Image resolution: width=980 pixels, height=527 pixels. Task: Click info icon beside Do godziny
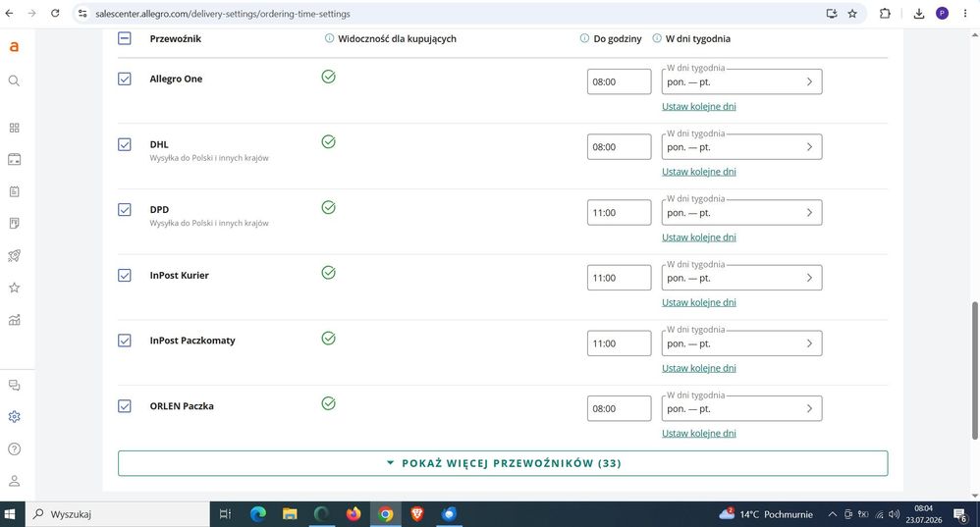click(x=584, y=38)
